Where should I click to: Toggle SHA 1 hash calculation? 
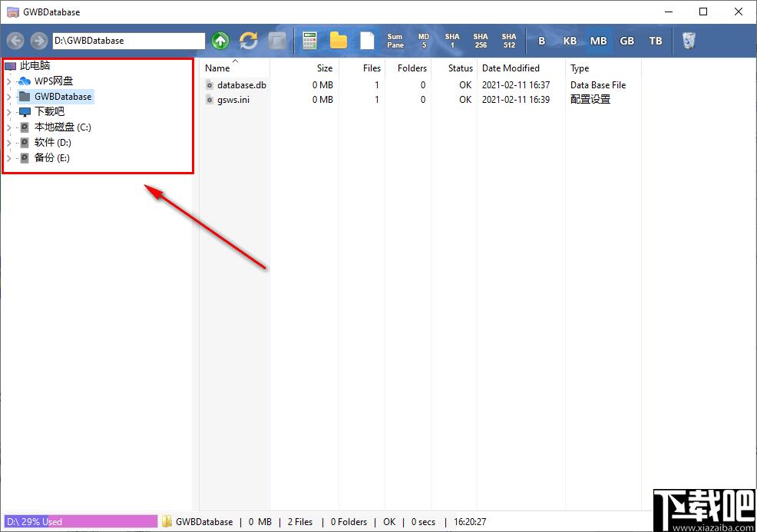(452, 41)
